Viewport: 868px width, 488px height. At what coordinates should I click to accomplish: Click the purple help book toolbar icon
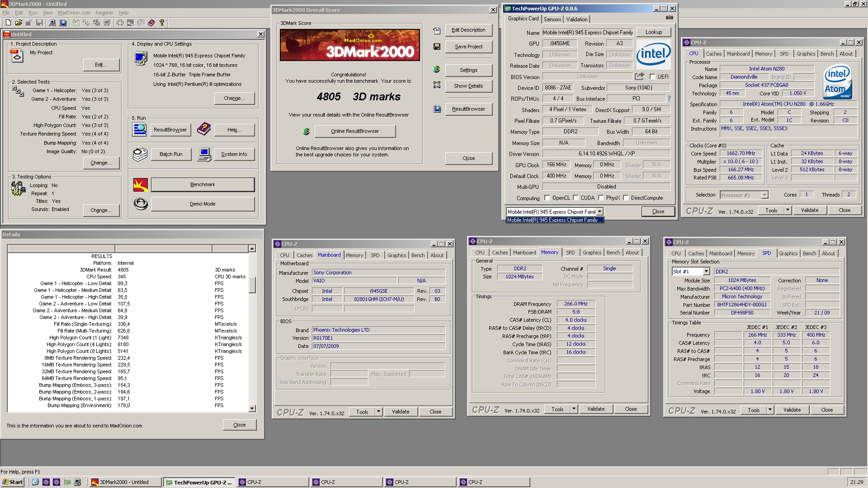tap(151, 23)
